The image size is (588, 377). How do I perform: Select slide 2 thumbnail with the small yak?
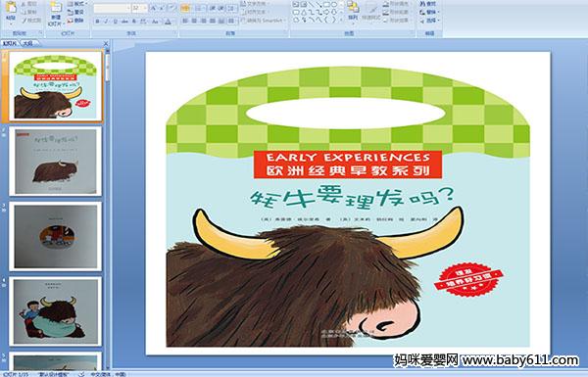pos(56,162)
